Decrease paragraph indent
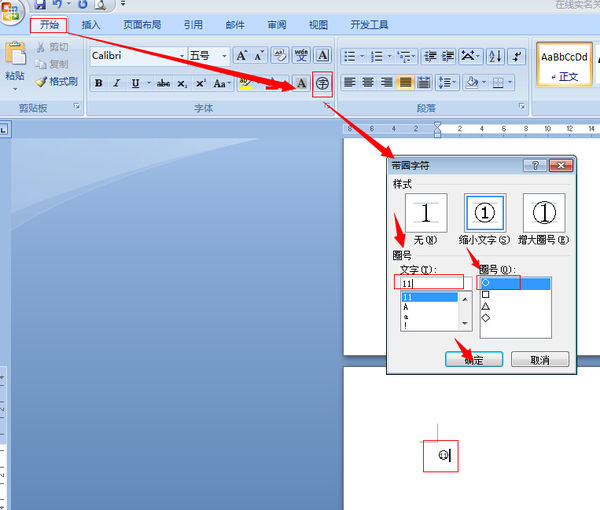The height and width of the screenshot is (510, 600). pos(430,57)
